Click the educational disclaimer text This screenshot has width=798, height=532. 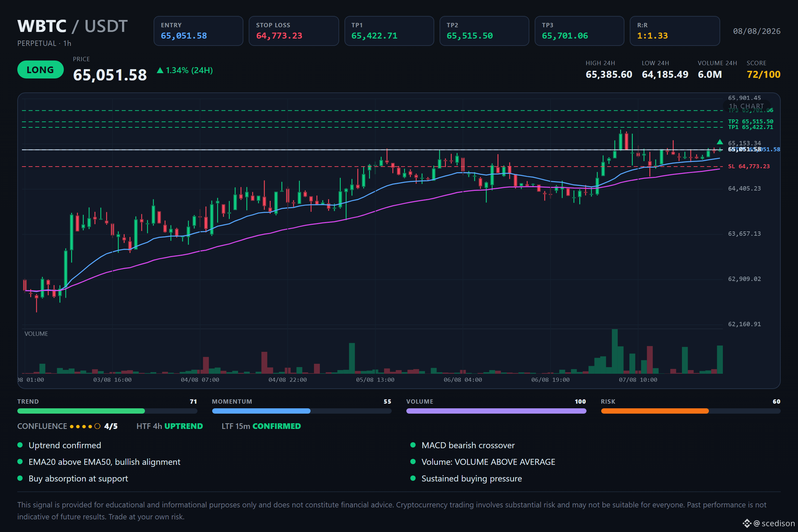pos(392,511)
